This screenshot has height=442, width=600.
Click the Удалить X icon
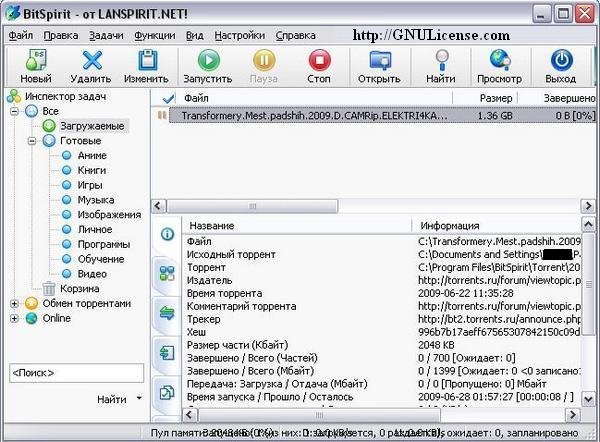(92, 60)
